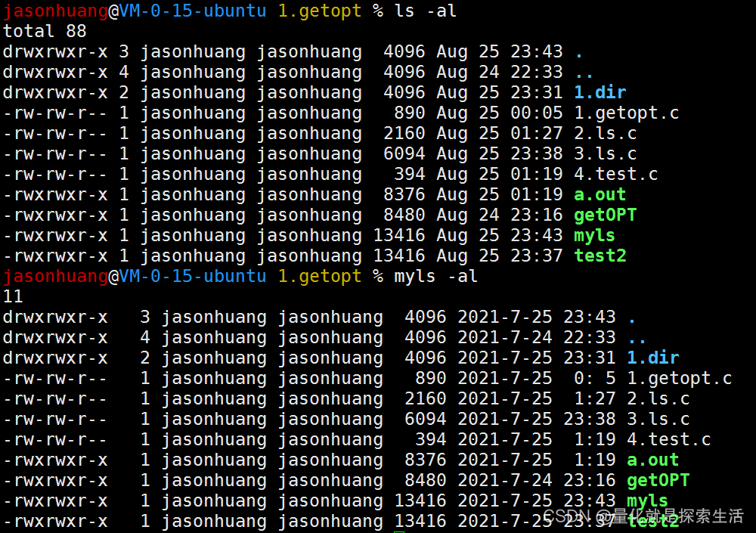Click the 'ls -al' command text
The width and height of the screenshot is (756, 533).
point(425,11)
